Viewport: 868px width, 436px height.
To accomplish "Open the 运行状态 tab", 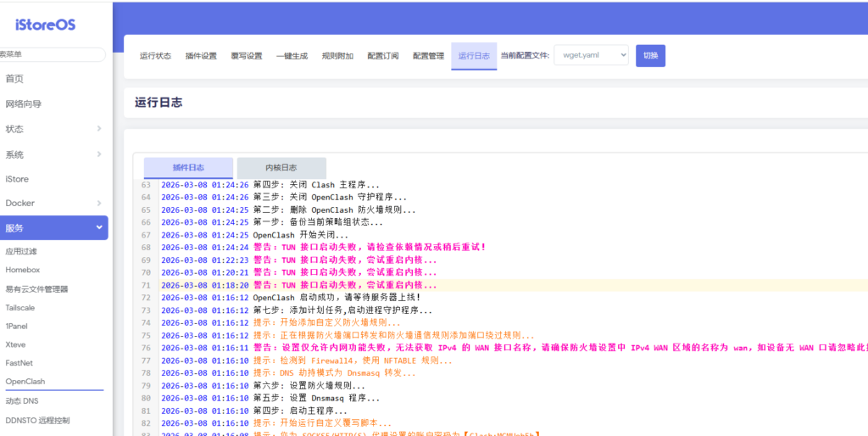I will [x=155, y=56].
